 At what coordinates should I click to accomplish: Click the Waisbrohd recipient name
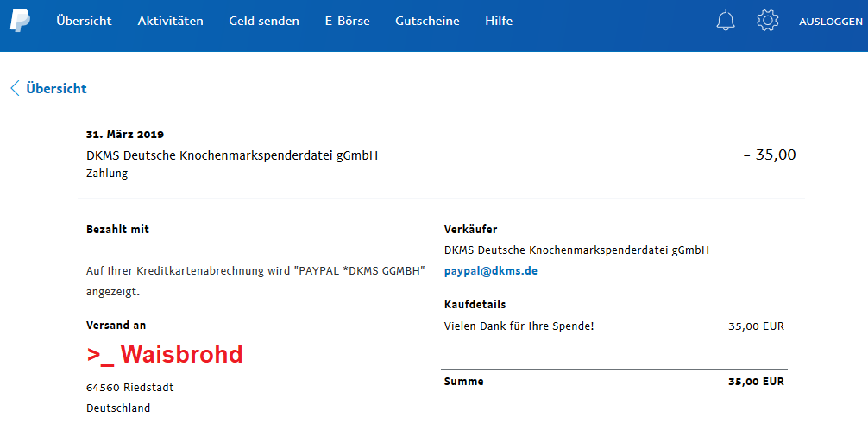pyautogui.click(x=165, y=355)
